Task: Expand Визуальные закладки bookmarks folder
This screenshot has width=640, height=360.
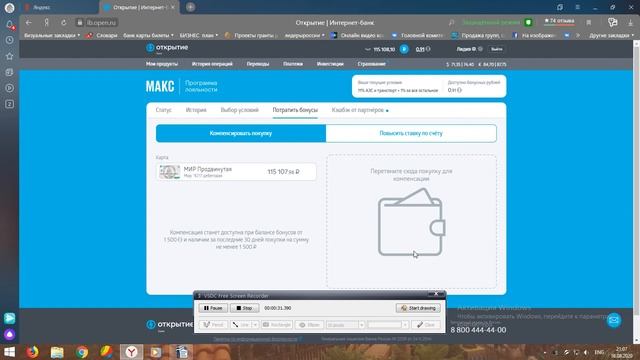Action: 52,36
